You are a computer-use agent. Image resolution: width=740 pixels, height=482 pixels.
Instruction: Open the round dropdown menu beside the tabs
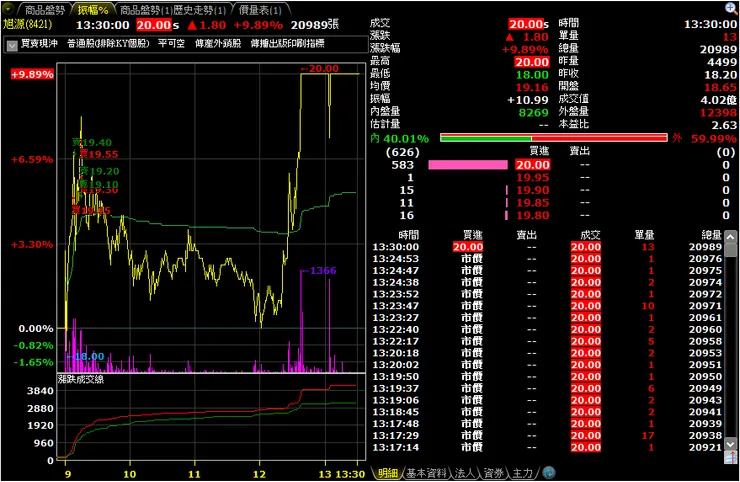pyautogui.click(x=8, y=9)
